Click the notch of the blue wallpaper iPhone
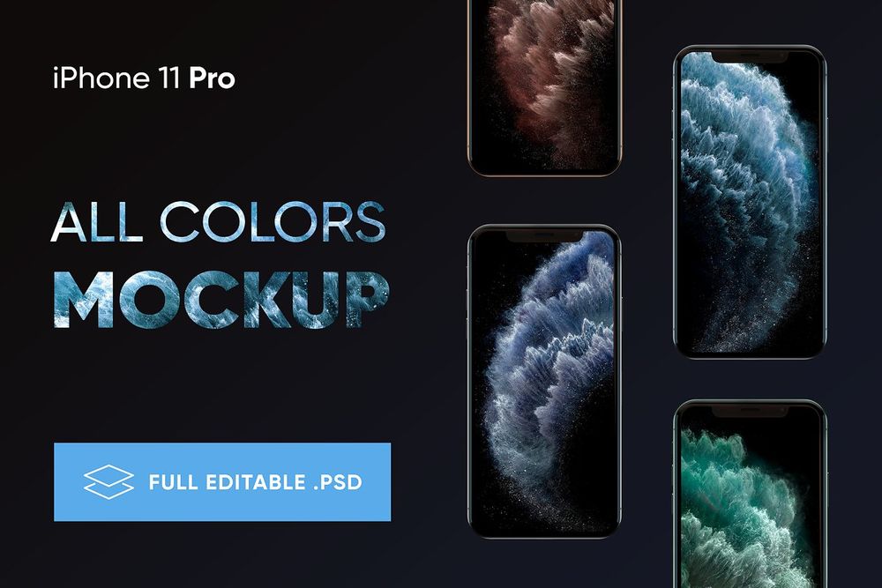882x588 pixels. 750,56
